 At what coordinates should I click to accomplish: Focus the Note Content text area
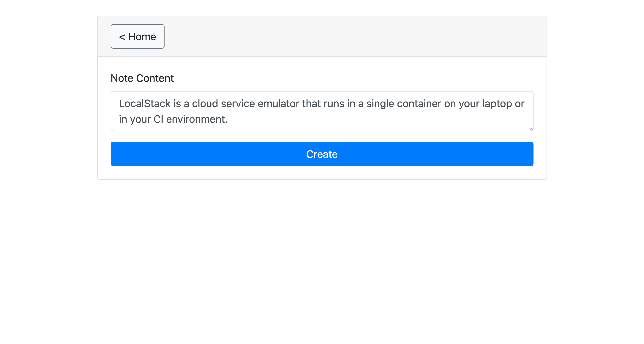click(x=322, y=111)
